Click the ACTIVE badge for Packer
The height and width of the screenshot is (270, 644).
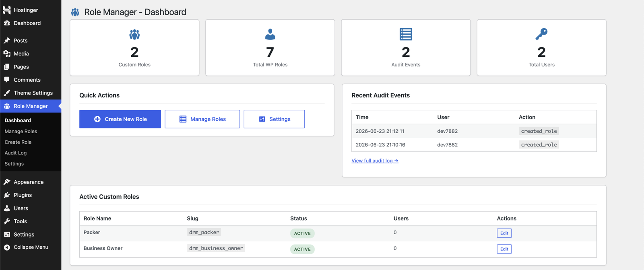click(302, 233)
